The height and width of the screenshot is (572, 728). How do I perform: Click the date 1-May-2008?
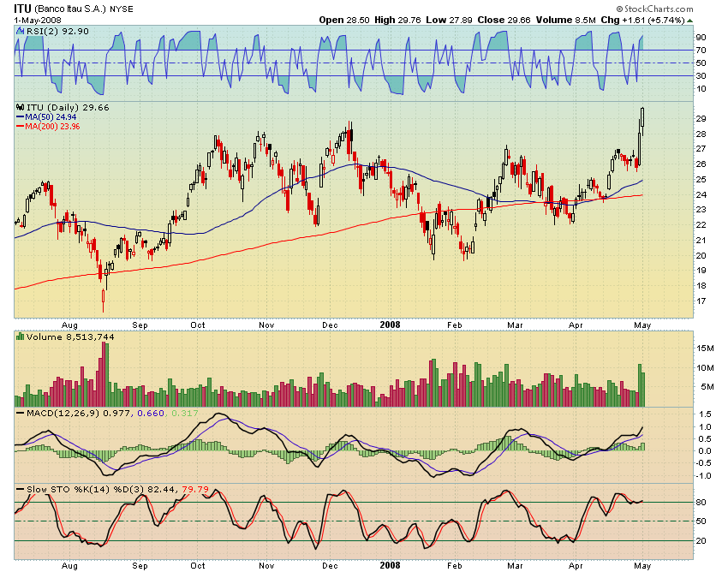pos(38,21)
